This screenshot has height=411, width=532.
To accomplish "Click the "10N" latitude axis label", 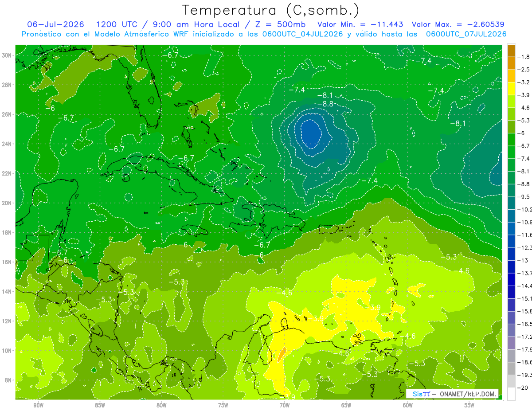I will [8, 351].
